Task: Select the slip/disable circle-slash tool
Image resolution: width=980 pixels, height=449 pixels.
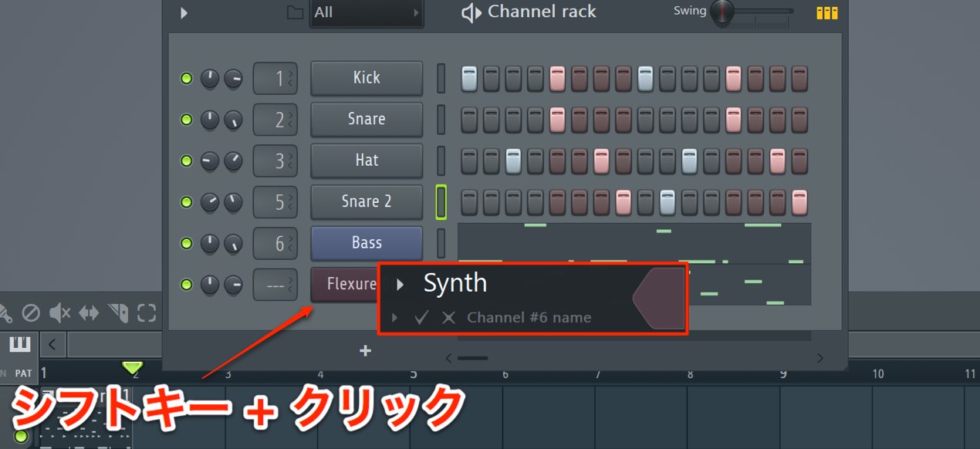Action: 30,312
